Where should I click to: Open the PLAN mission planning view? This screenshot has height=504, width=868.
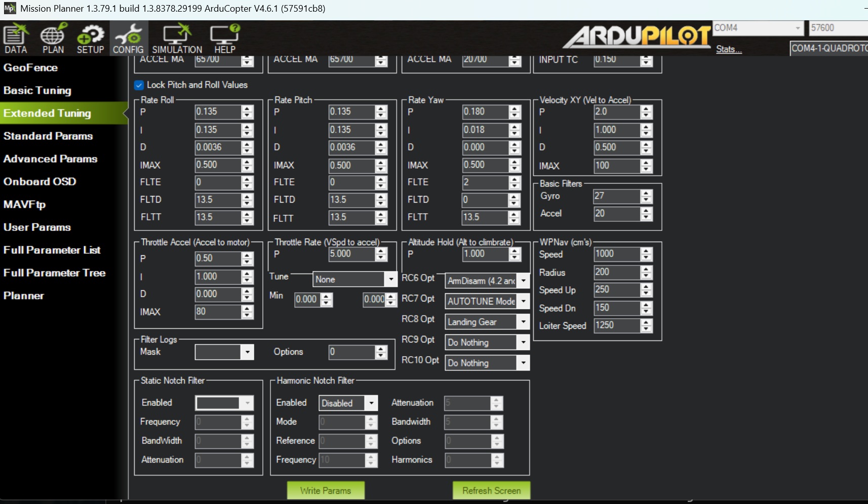point(53,38)
